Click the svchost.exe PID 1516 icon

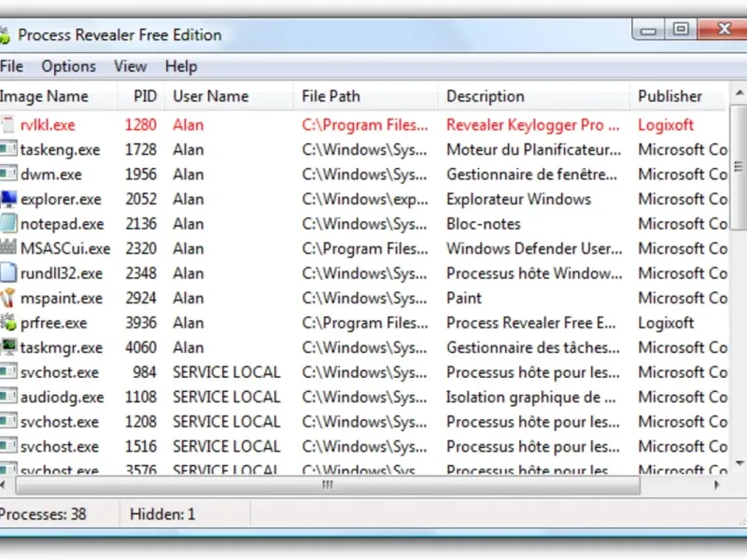pos(8,446)
